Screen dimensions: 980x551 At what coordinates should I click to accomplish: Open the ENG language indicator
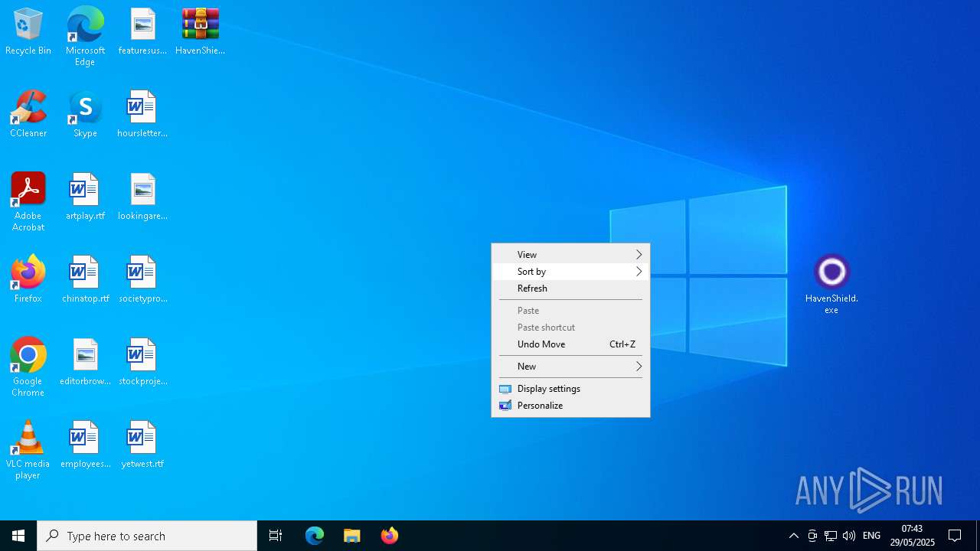coord(871,536)
